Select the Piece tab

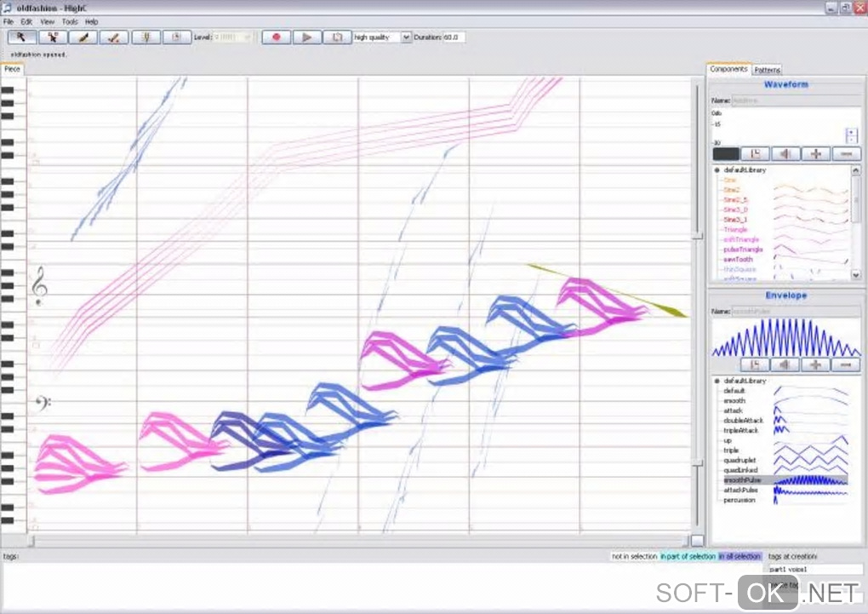click(12, 69)
